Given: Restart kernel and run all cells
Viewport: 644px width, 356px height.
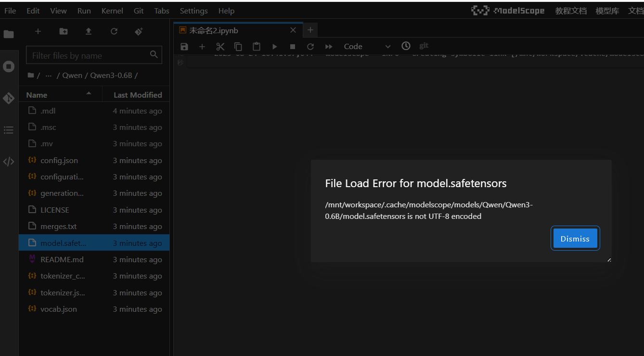Looking at the screenshot, I should [329, 47].
